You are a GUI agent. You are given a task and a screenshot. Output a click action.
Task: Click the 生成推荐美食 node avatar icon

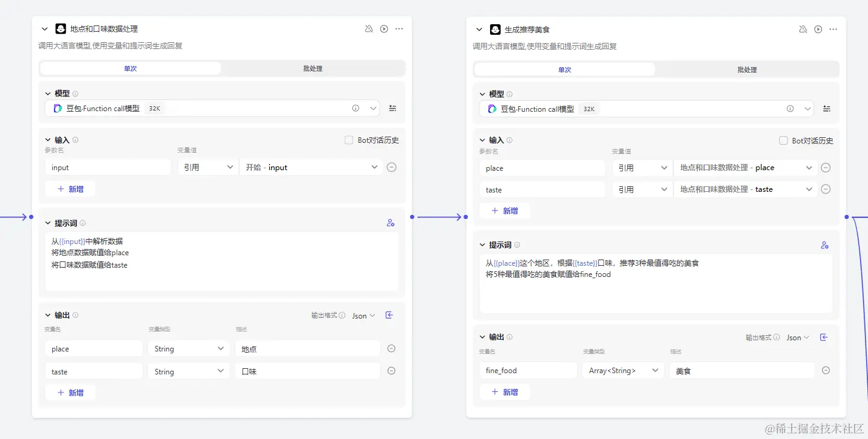pyautogui.click(x=495, y=29)
